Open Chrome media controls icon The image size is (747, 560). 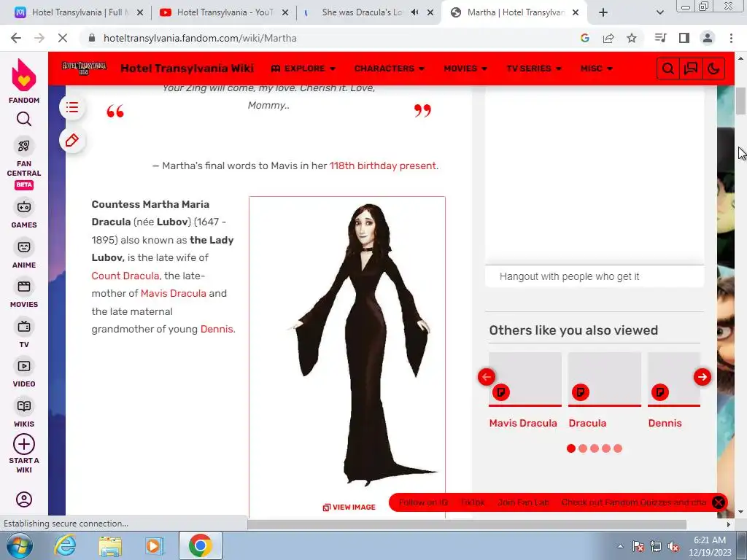[660, 38]
